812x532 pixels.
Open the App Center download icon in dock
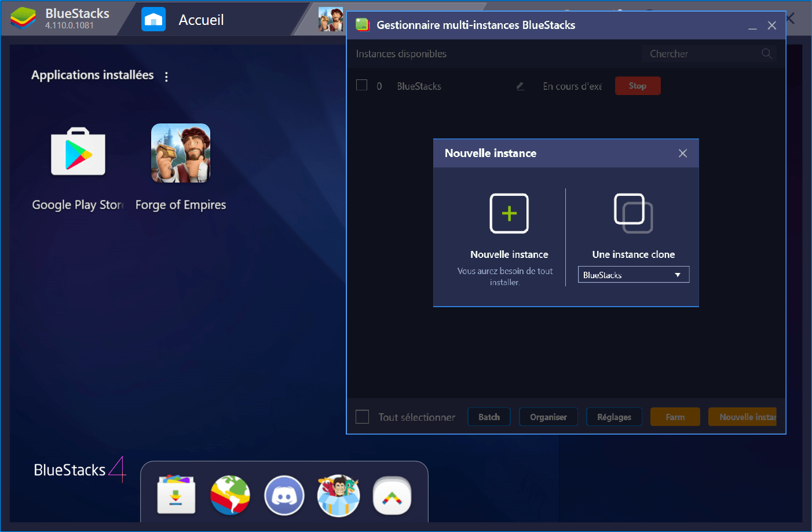[176, 495]
